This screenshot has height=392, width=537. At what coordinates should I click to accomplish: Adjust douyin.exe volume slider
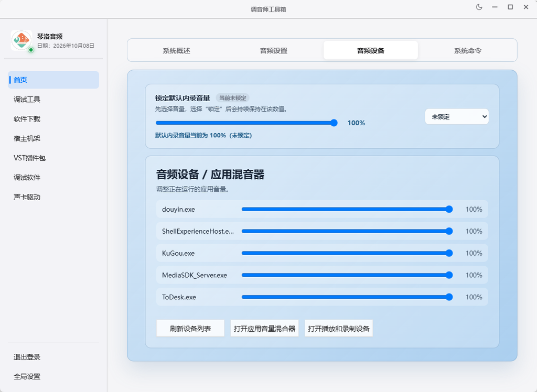347,209
